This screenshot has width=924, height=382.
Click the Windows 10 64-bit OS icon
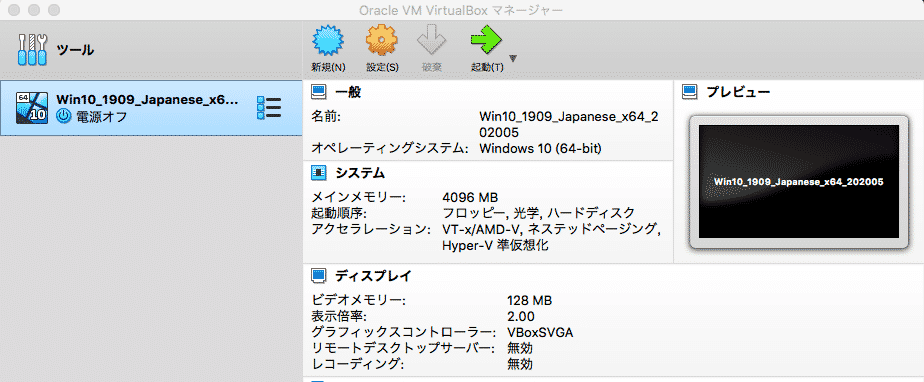point(32,108)
